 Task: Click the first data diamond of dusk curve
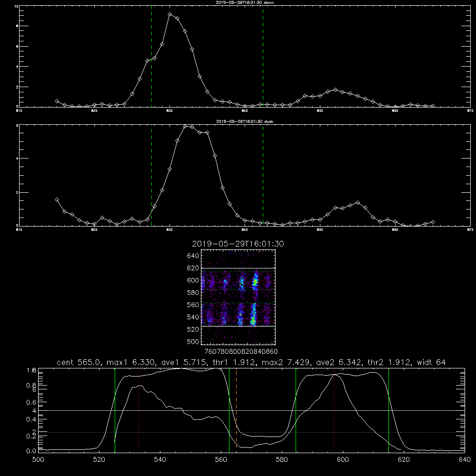click(x=57, y=200)
